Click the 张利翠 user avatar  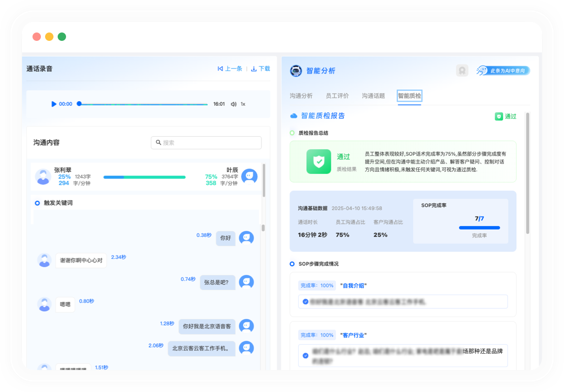pyautogui.click(x=43, y=177)
